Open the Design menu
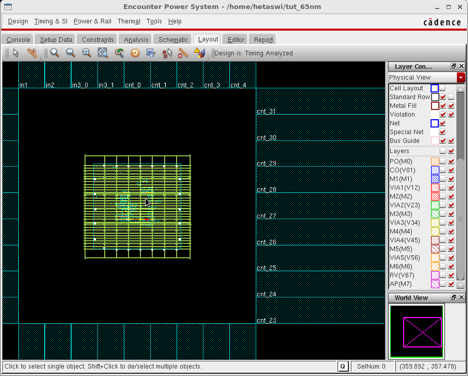The width and height of the screenshot is (468, 377). pyautogui.click(x=18, y=21)
